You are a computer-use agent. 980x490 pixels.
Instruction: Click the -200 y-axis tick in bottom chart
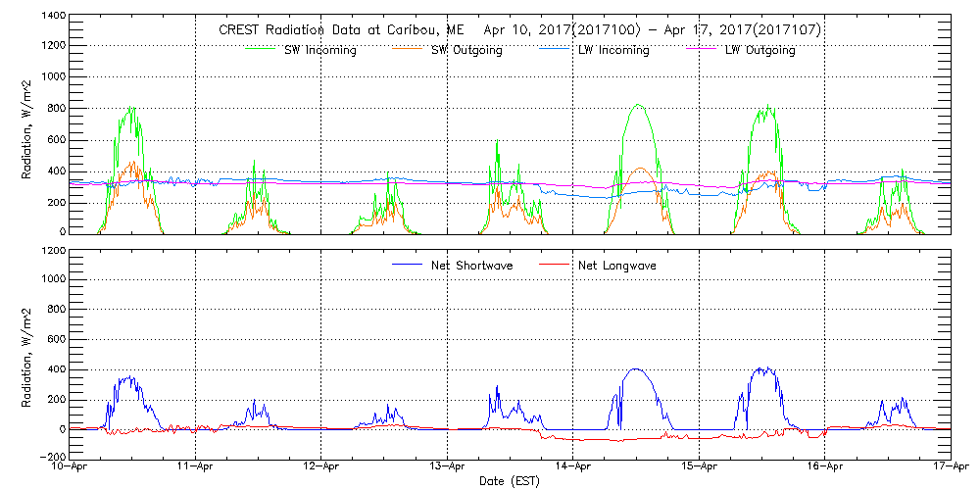(x=53, y=457)
